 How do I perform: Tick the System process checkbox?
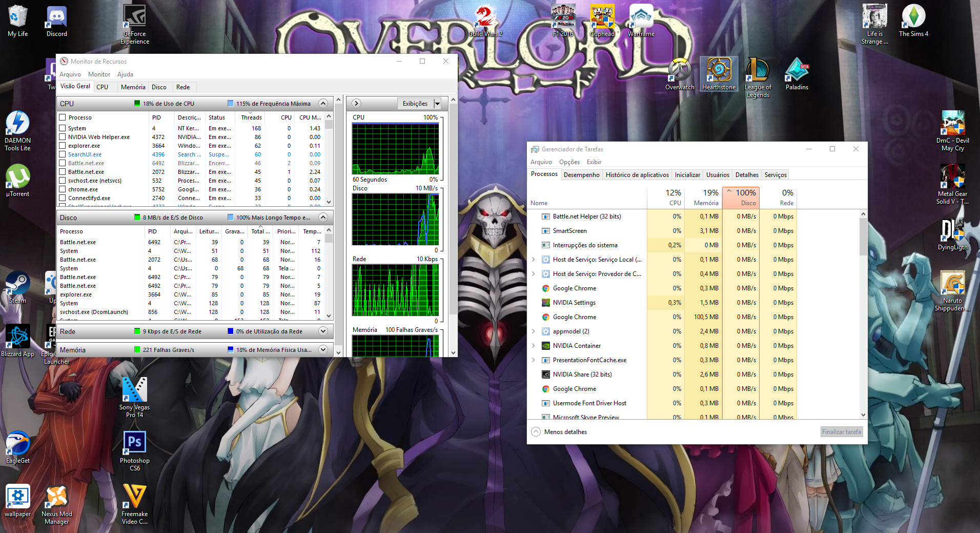point(62,128)
